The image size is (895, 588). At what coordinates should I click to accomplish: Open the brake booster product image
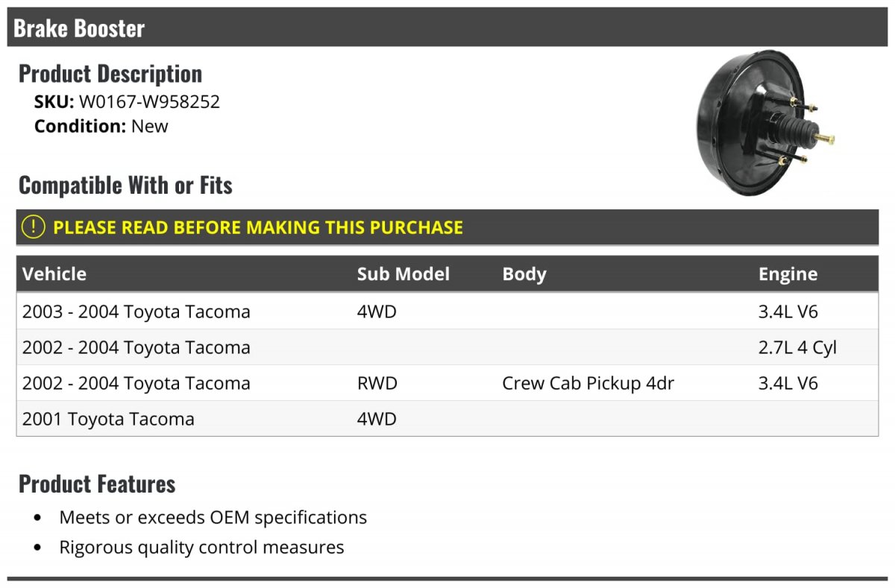[765, 123]
